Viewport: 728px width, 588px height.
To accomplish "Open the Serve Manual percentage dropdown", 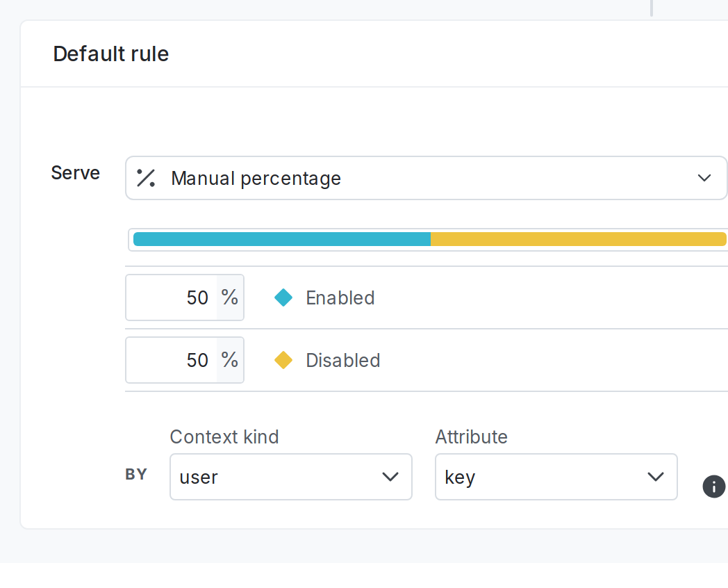I will (x=426, y=178).
